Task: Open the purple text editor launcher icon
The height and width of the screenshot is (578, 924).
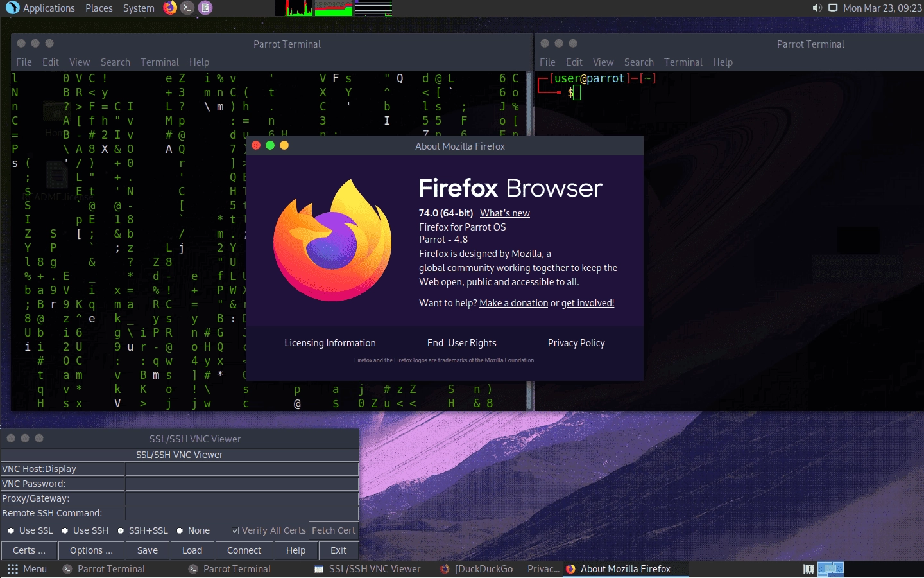Action: 205,8
